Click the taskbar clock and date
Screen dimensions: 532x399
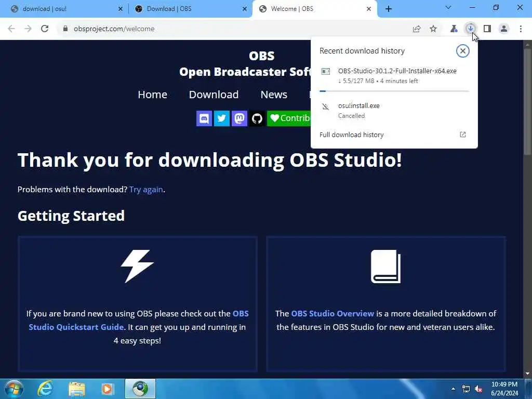(x=504, y=389)
